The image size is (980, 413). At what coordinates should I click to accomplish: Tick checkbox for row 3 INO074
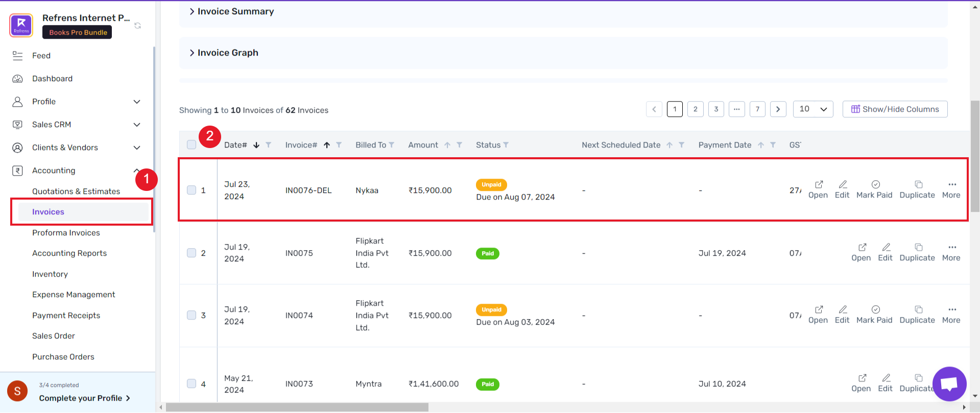click(x=192, y=315)
